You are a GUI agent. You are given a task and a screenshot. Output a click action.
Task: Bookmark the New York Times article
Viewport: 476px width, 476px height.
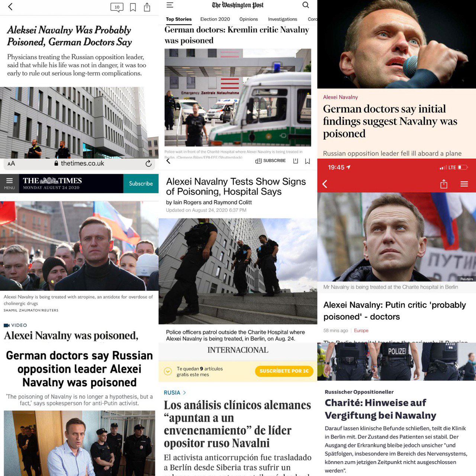coord(133,7)
